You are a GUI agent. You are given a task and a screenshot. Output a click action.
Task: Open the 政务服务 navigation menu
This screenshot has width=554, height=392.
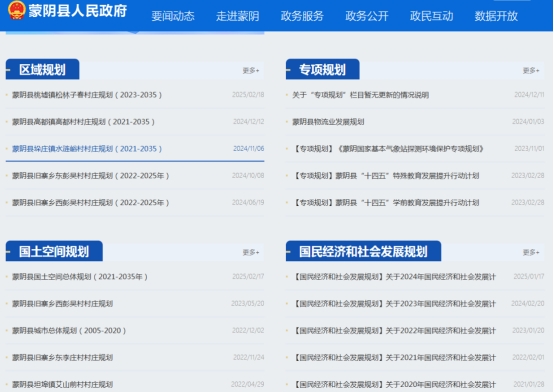pyautogui.click(x=302, y=16)
